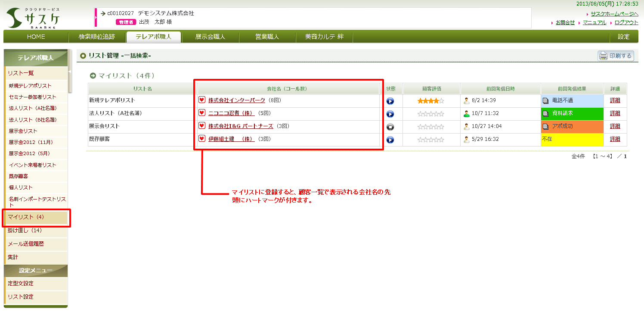Open company link ニコニコ忍者（株）
Viewport: 644px width, 315px height.
pos(232,113)
